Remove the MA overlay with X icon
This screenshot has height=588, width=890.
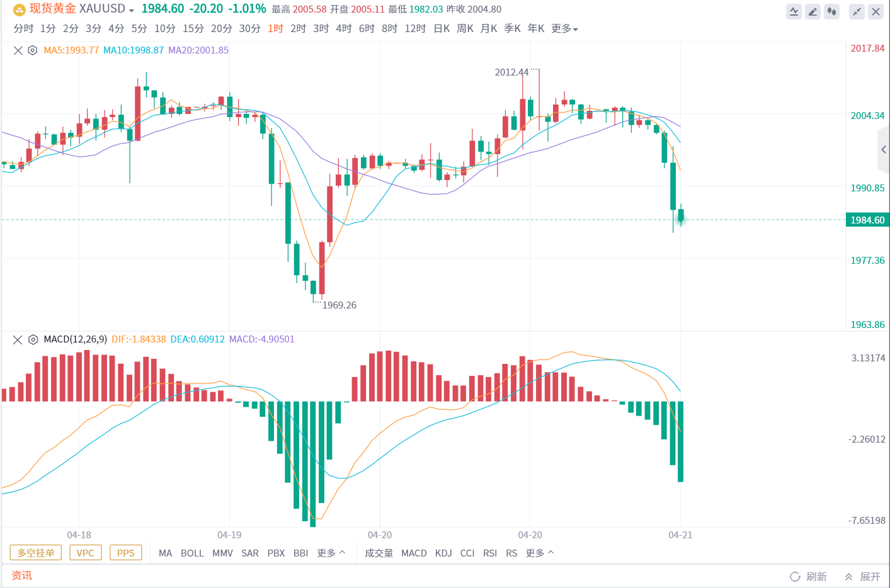pos(18,50)
